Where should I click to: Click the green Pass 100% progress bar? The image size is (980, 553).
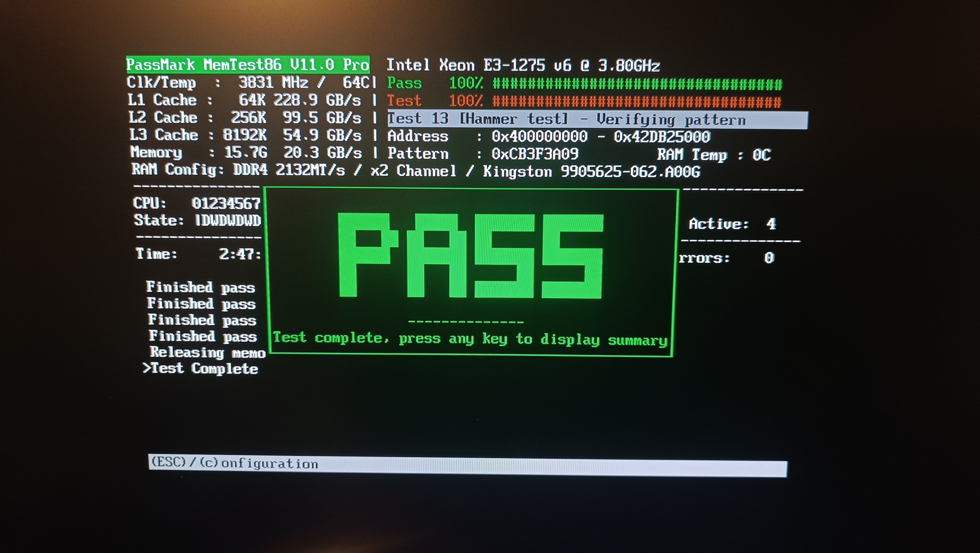point(637,83)
